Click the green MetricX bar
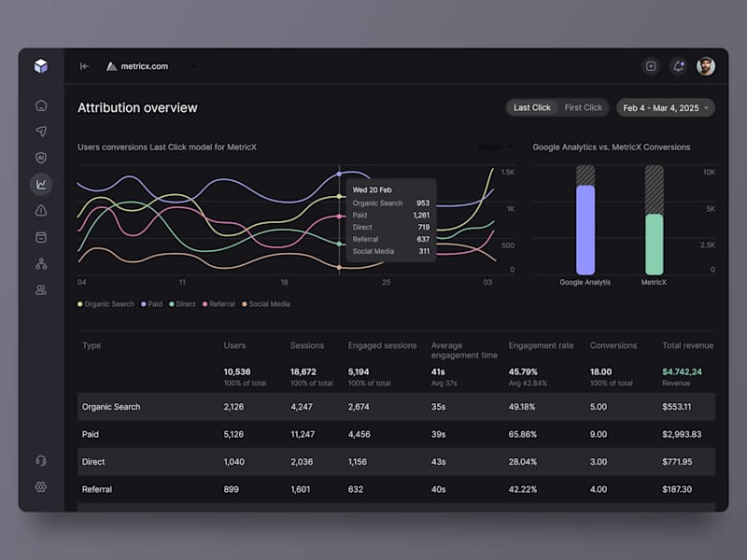Screen dimensions: 747x560 coord(655,245)
